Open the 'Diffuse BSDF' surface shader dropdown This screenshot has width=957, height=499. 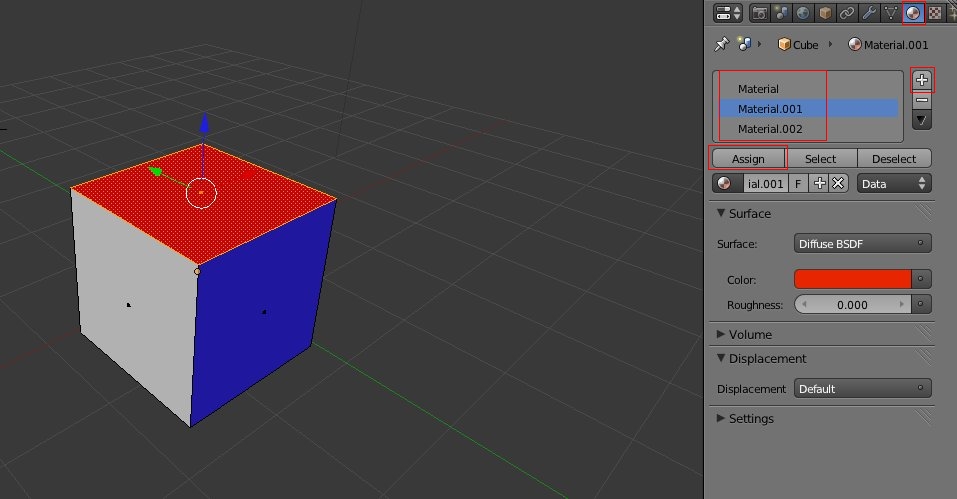pyautogui.click(x=862, y=243)
